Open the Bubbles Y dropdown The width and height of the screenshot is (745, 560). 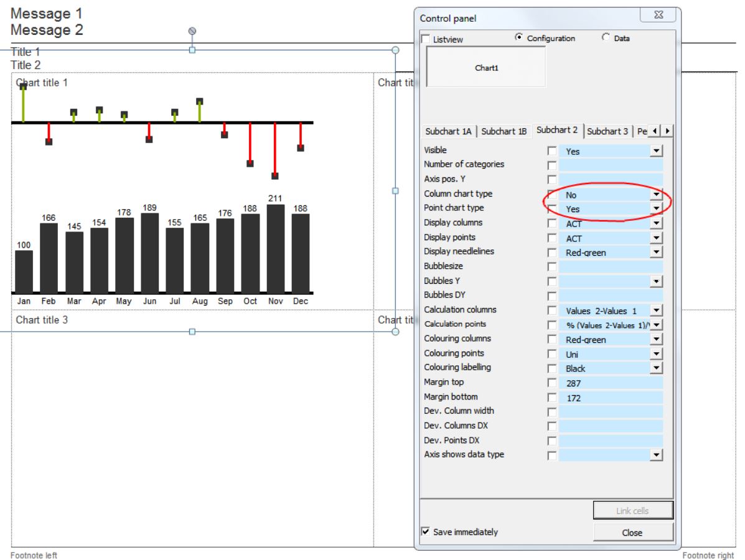(x=656, y=281)
